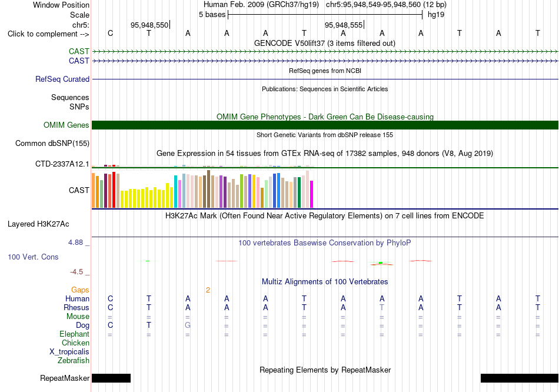Click the -4.5 PhyloP lower scale value

click(76, 272)
